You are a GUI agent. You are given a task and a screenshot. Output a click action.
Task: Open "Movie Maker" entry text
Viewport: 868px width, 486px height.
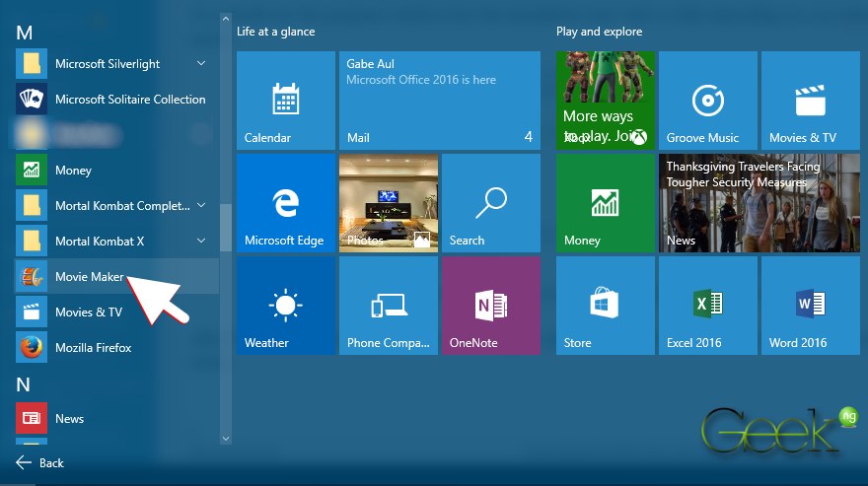90,276
